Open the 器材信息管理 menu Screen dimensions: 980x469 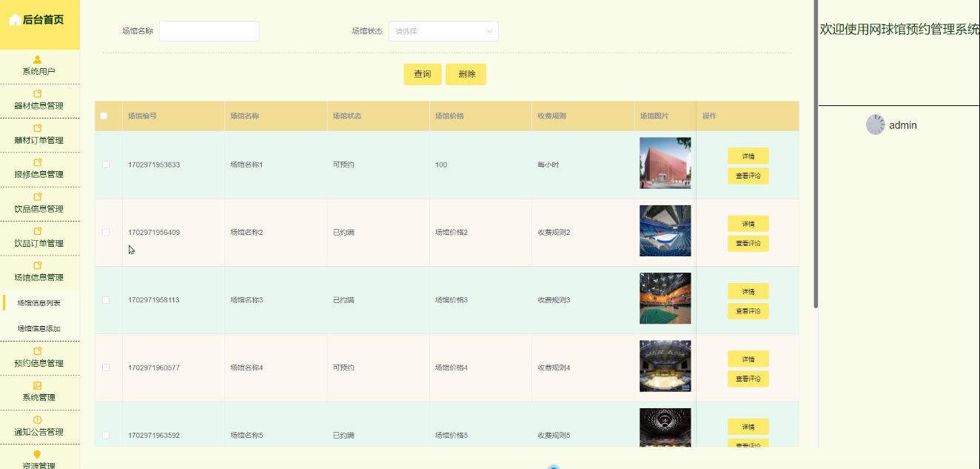tap(39, 101)
